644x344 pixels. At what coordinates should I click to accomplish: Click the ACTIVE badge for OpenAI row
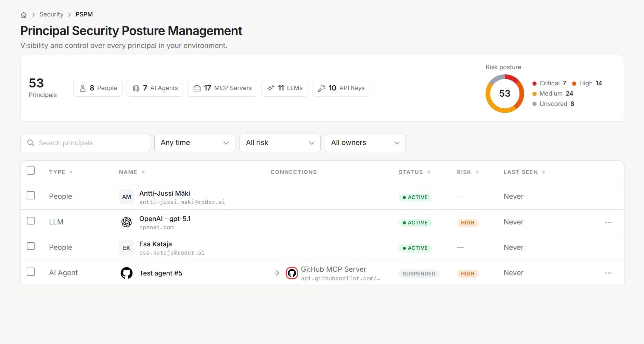point(415,223)
